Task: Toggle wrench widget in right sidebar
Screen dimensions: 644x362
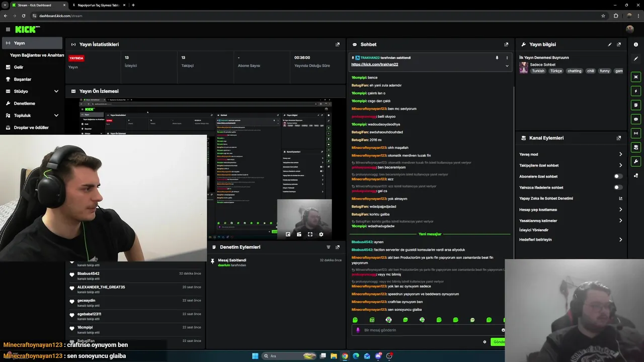Action: coord(636,161)
